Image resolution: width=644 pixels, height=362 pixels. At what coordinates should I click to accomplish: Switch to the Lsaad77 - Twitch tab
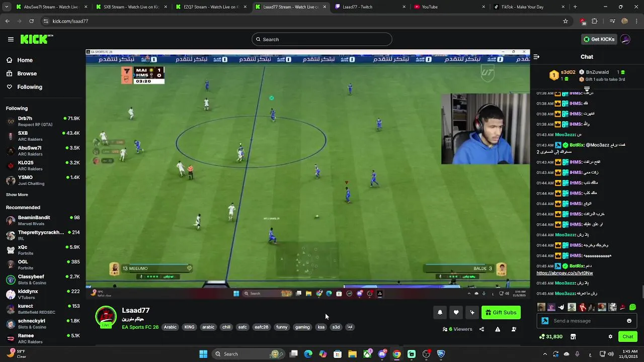click(371, 7)
